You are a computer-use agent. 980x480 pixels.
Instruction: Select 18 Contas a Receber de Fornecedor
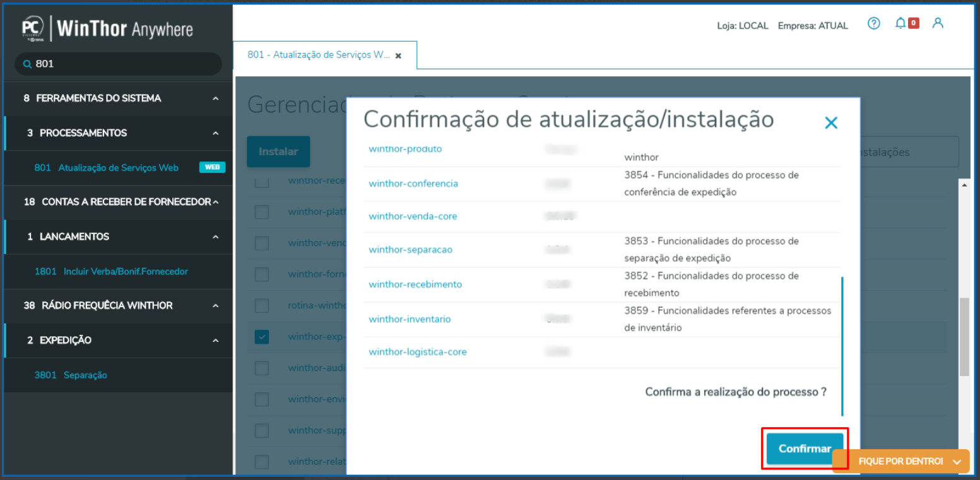[118, 202]
